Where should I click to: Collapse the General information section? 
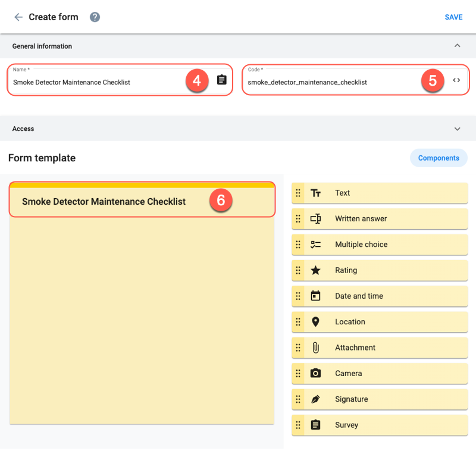coord(457,46)
